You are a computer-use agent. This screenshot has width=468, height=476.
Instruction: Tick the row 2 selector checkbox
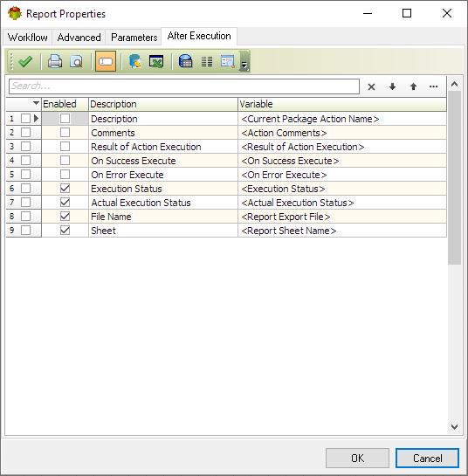pos(26,133)
